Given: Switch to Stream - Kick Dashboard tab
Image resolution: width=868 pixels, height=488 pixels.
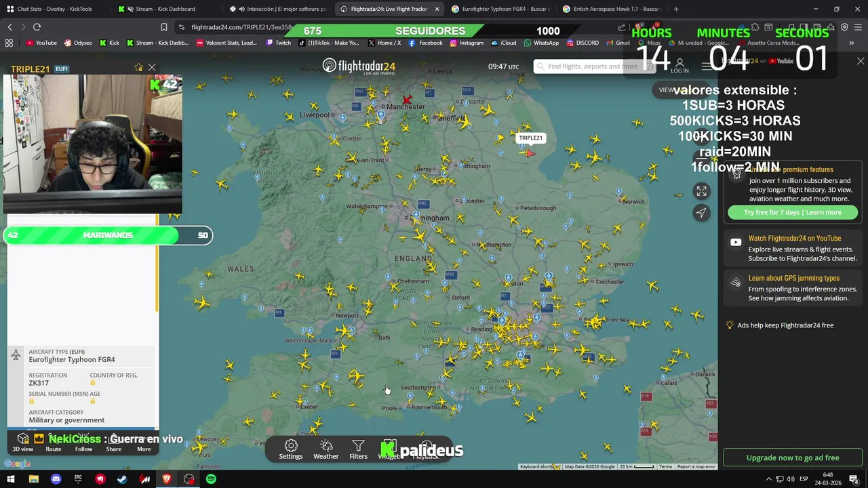Looking at the screenshot, I should pyautogui.click(x=165, y=9).
